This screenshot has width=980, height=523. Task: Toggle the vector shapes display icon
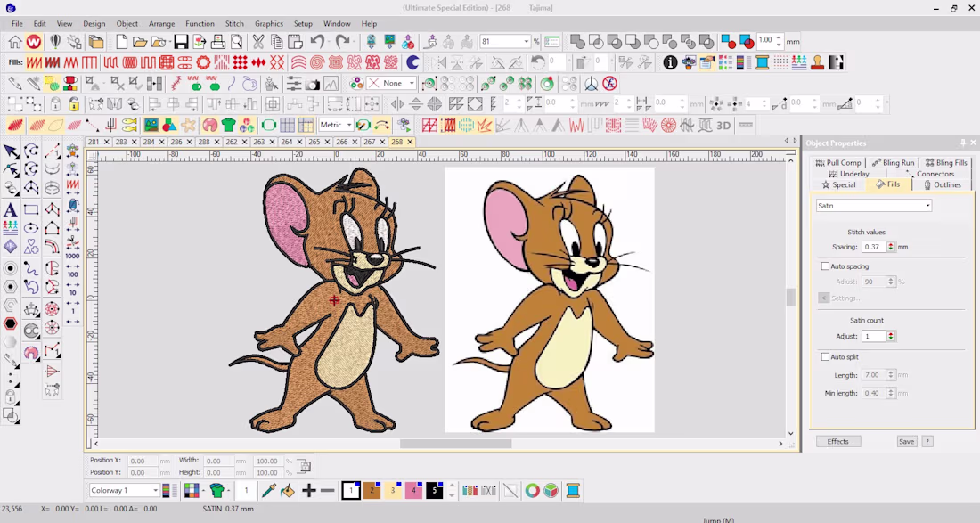point(169,125)
